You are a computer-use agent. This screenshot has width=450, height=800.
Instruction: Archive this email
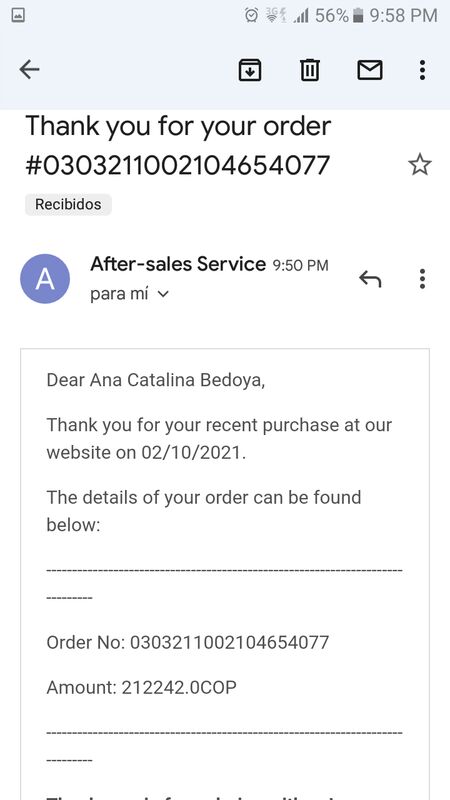pyautogui.click(x=250, y=70)
